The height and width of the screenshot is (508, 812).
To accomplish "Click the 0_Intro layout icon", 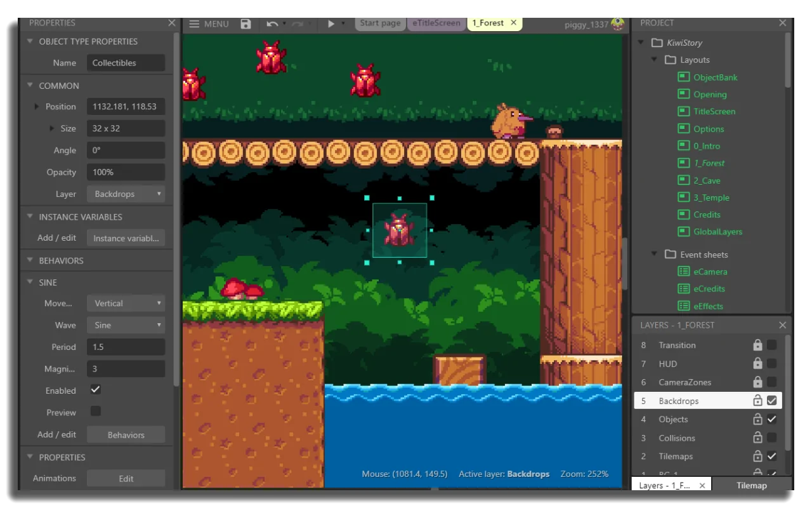I will tap(683, 145).
